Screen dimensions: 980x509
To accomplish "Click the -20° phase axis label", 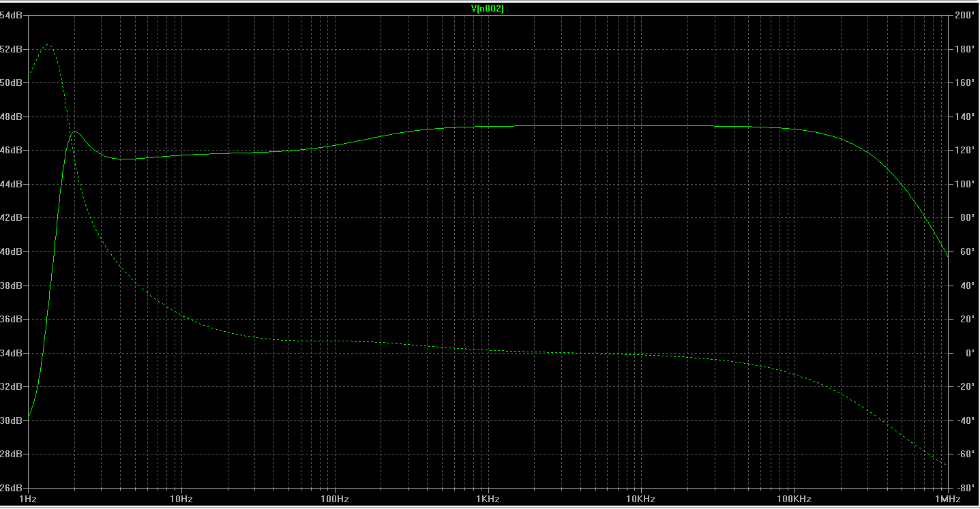I will tap(966, 386).
